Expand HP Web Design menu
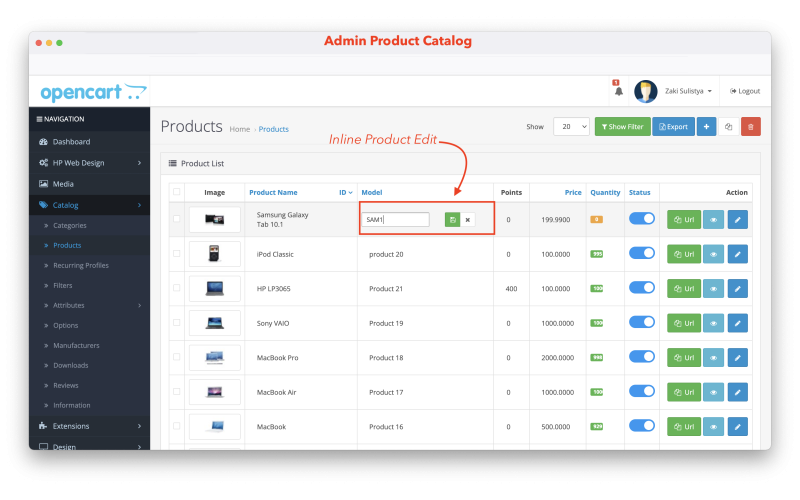Image resolution: width=800 pixels, height=500 pixels. pyautogui.click(x=89, y=163)
